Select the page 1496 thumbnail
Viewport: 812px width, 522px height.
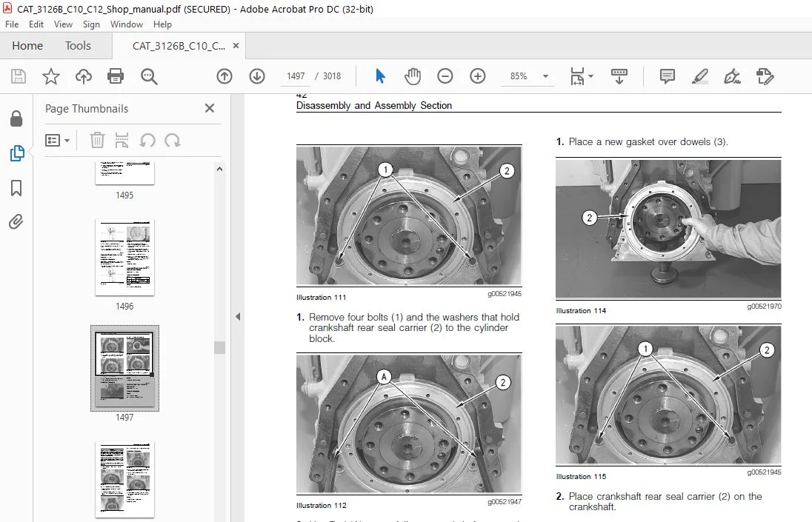(x=124, y=257)
